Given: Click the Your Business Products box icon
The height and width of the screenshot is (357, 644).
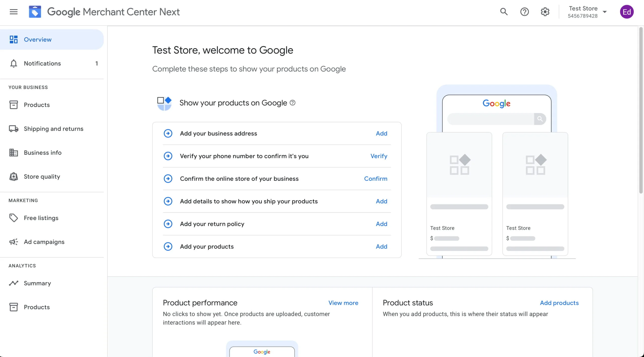Looking at the screenshot, I should 14,105.
